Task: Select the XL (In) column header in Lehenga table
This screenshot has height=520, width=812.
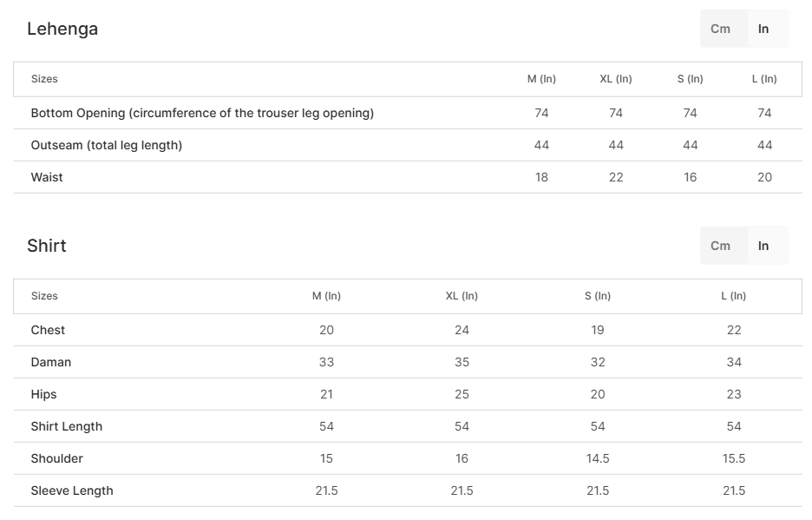Action: (616, 79)
